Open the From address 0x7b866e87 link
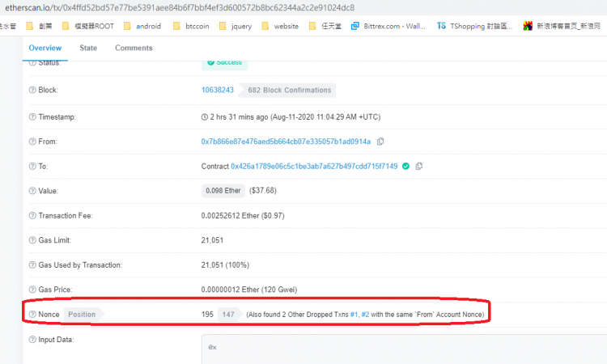Viewport: 607px width, 364px height. (286, 142)
